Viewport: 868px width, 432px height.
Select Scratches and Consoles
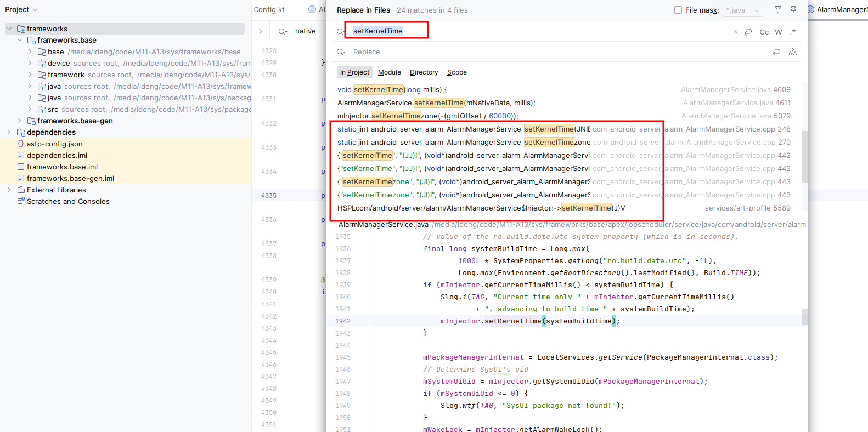coord(68,201)
